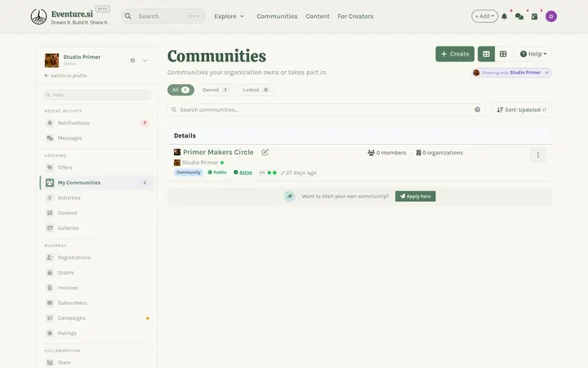588x368 pixels.
Task: Focus the global Search field
Action: pos(163,16)
